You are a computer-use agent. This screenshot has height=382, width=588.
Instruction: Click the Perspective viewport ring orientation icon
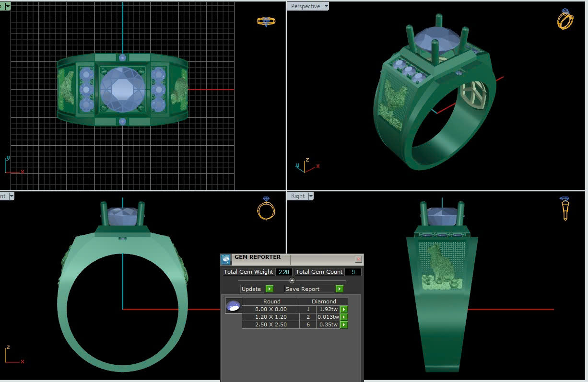565,19
